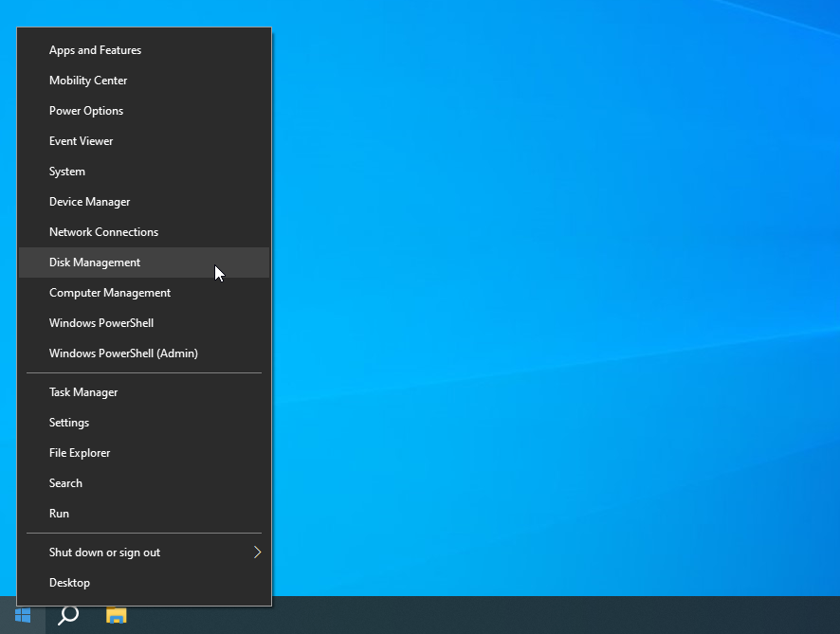
Task: Start Windows PowerShell (Admin)
Action: [144, 353]
